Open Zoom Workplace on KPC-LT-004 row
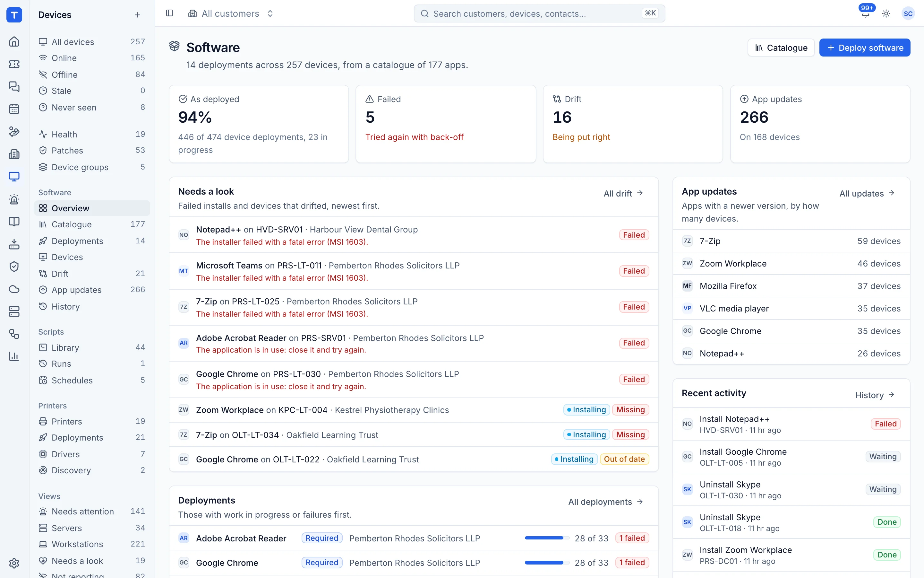Viewport: 924px width, 578px height. [x=414, y=410]
